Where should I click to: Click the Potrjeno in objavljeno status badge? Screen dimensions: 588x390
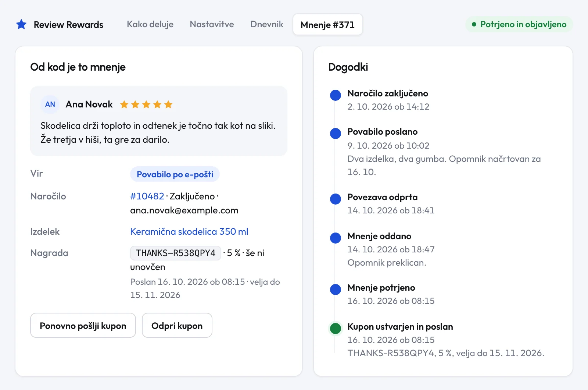click(519, 24)
